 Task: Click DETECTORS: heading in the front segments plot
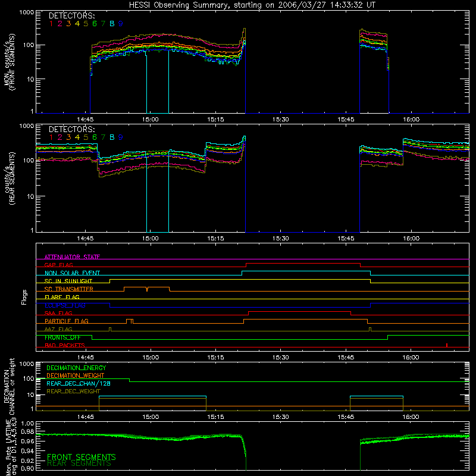[x=71, y=15]
